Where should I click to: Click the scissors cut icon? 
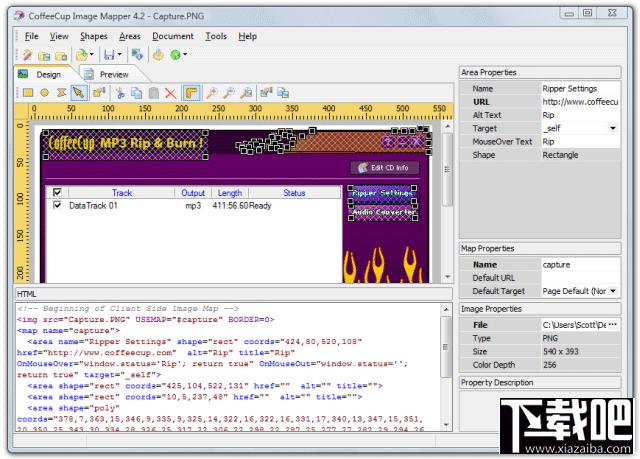click(x=119, y=93)
